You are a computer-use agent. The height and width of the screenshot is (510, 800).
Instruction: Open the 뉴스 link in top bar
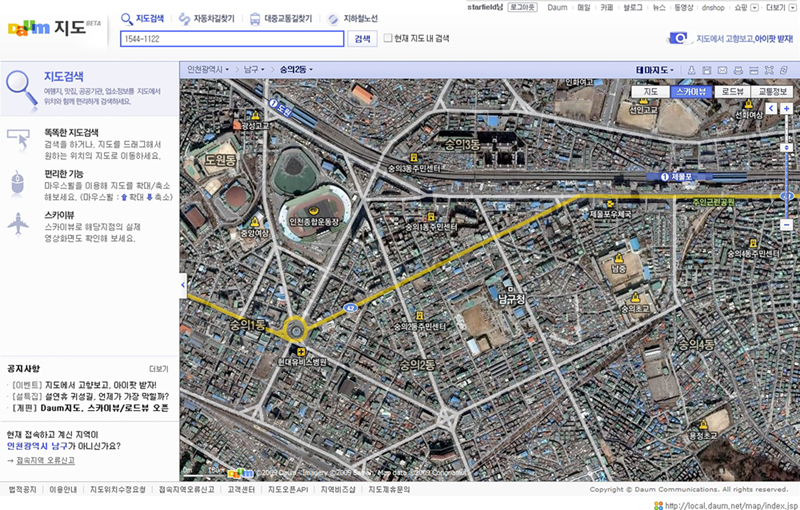pos(659,8)
